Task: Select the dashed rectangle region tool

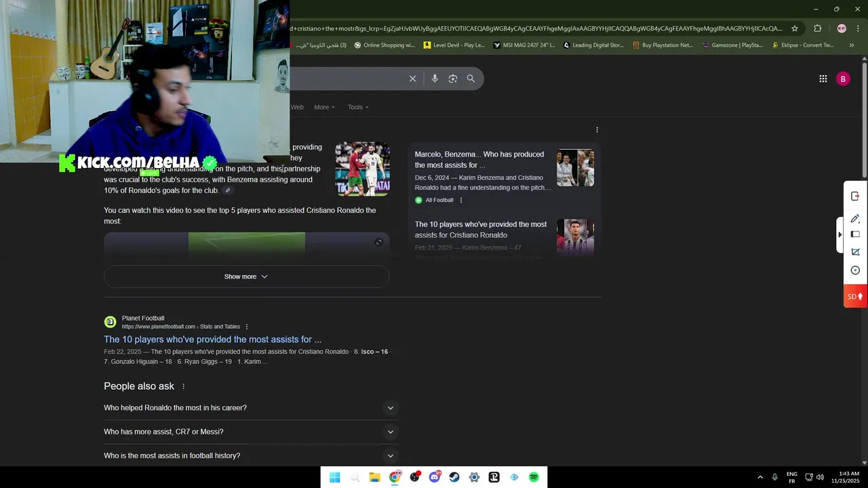Action: (855, 235)
